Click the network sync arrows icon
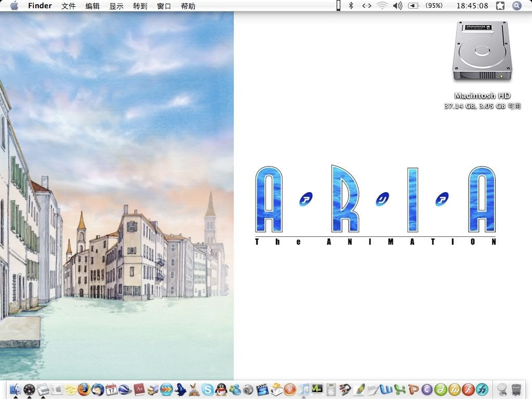532x399 pixels. tap(367, 5)
